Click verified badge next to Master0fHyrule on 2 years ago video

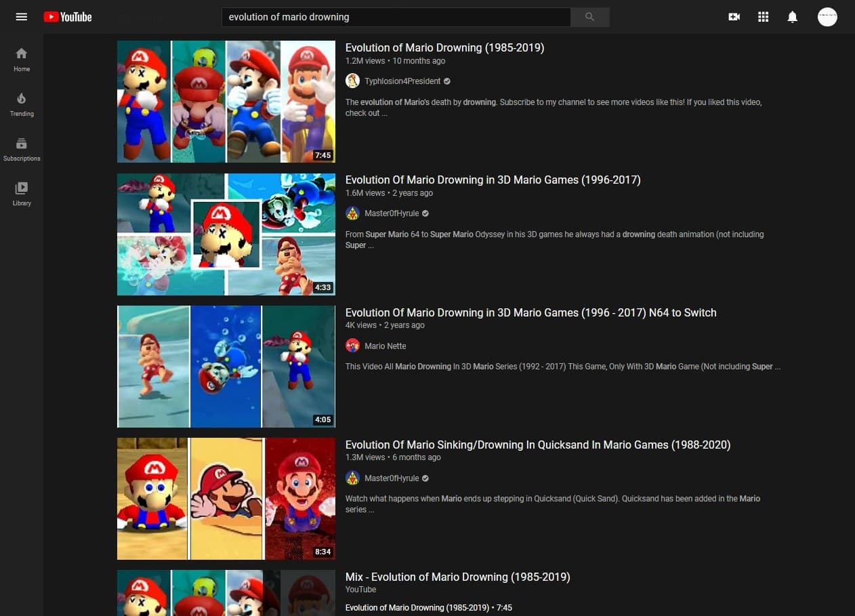click(x=425, y=213)
